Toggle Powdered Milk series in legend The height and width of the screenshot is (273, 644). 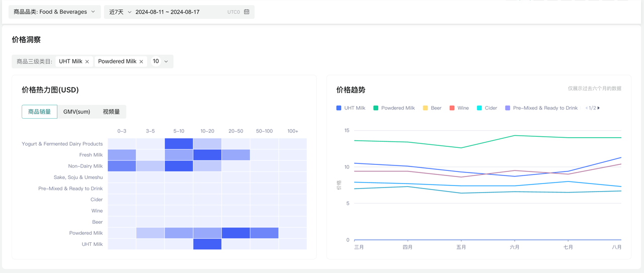(394, 108)
